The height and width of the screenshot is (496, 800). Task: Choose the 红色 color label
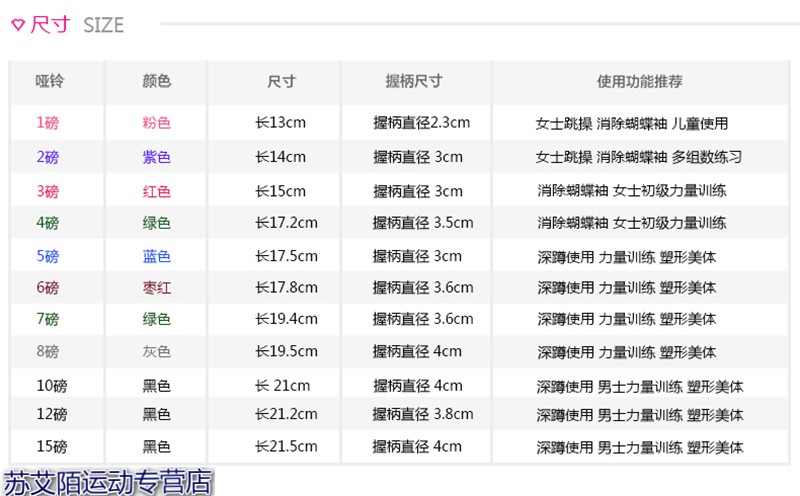coord(157,191)
